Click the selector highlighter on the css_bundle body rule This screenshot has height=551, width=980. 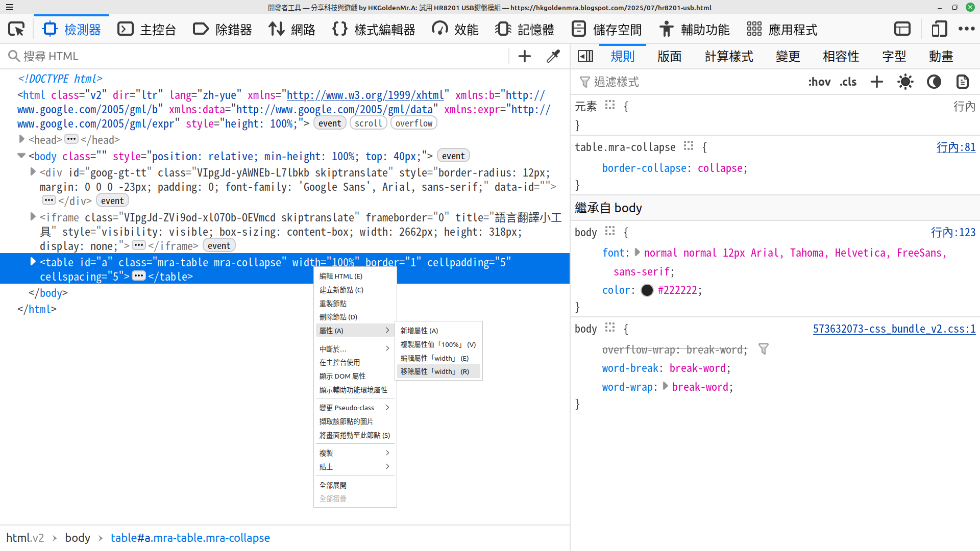(x=610, y=328)
